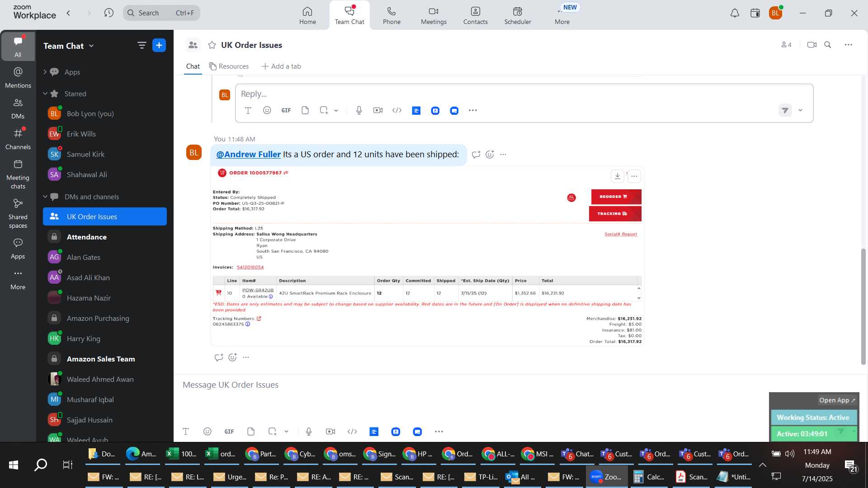Attach a file in reply box
Viewport: 868px width, 488px height.
click(305, 110)
